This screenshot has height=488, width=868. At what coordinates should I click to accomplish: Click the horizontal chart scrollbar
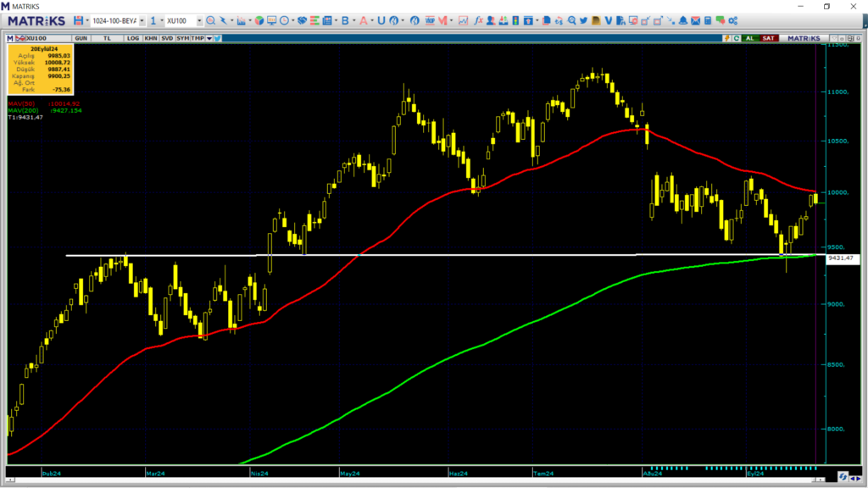(x=415, y=480)
